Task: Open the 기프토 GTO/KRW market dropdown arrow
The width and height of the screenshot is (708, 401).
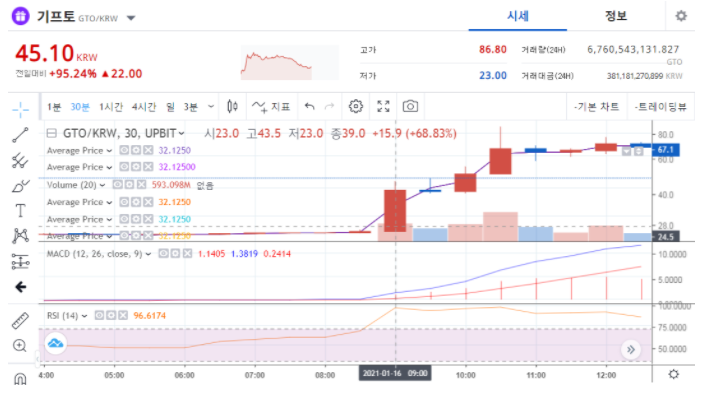Action: point(131,18)
